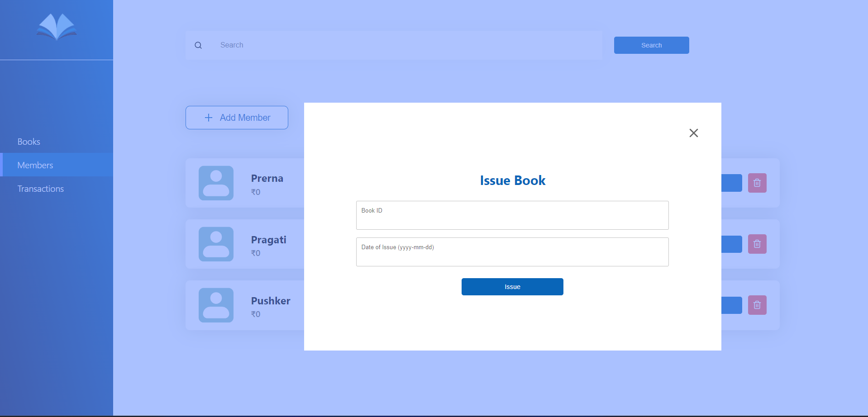
Task: Delete the member Pragati using trash icon
Action: coord(757,244)
